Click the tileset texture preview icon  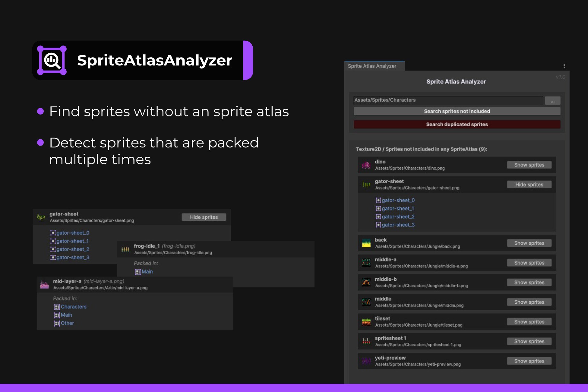[366, 321]
